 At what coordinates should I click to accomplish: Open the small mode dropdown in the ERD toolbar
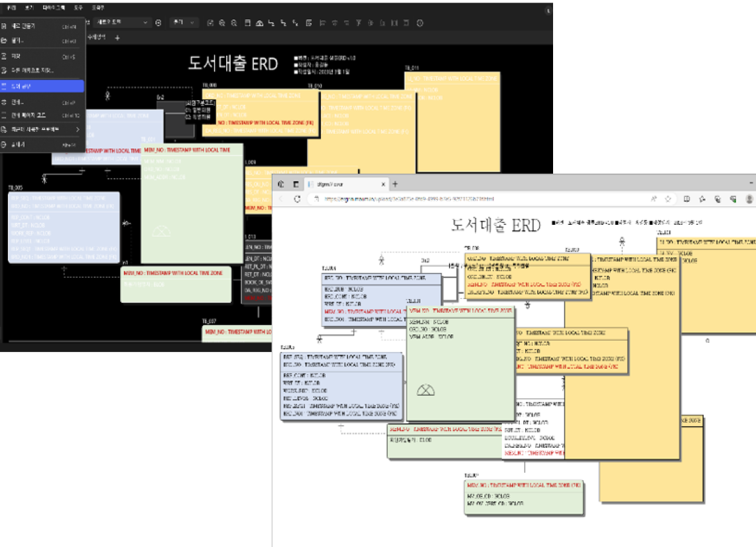tap(184, 23)
